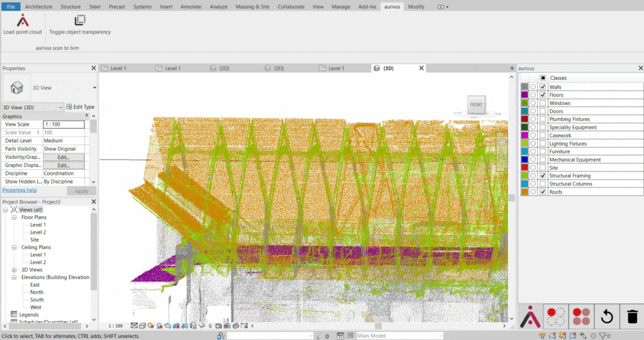Open the Properties help link
This screenshot has width=644, height=340.
19,190
